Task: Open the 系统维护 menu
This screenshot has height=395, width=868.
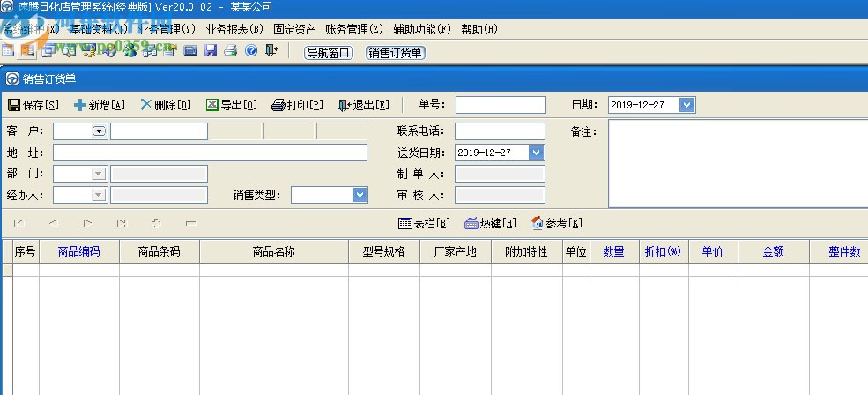Action: click(x=30, y=29)
